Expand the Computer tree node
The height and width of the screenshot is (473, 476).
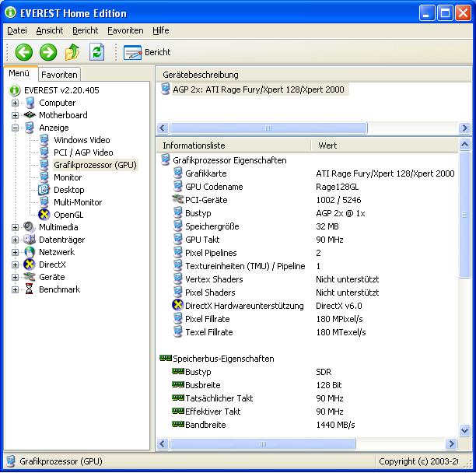pos(15,103)
